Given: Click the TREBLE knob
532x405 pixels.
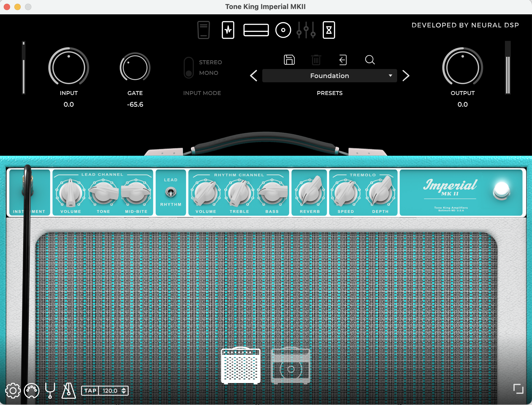Looking at the screenshot, I should coord(239,193).
